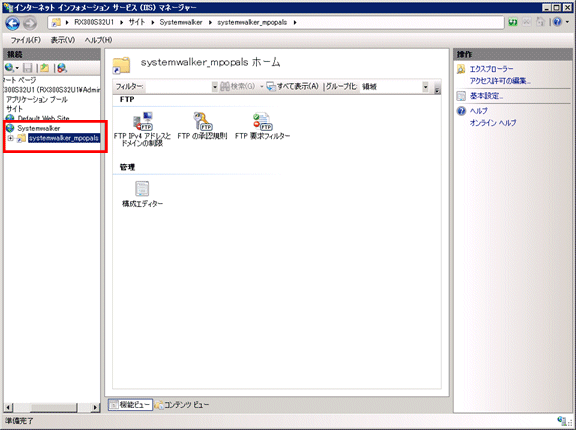This screenshot has height=430, width=576.
Task: Click the systemwalker_mpopals folder icon in the tree
Action: coord(21,138)
